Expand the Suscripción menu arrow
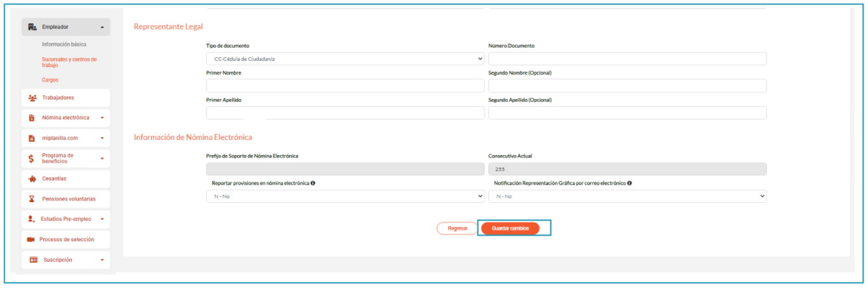This screenshot has width=868, height=291. point(102,260)
